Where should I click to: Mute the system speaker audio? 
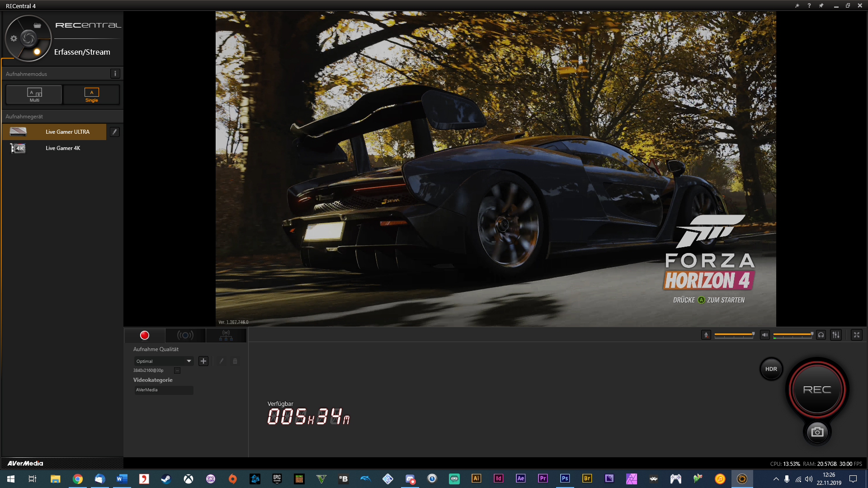point(764,335)
